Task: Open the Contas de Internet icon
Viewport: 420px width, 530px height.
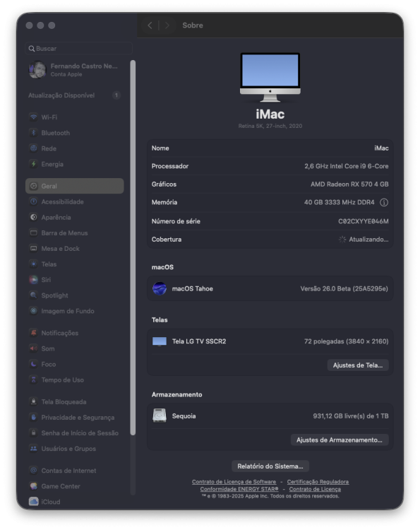Action: (33, 470)
